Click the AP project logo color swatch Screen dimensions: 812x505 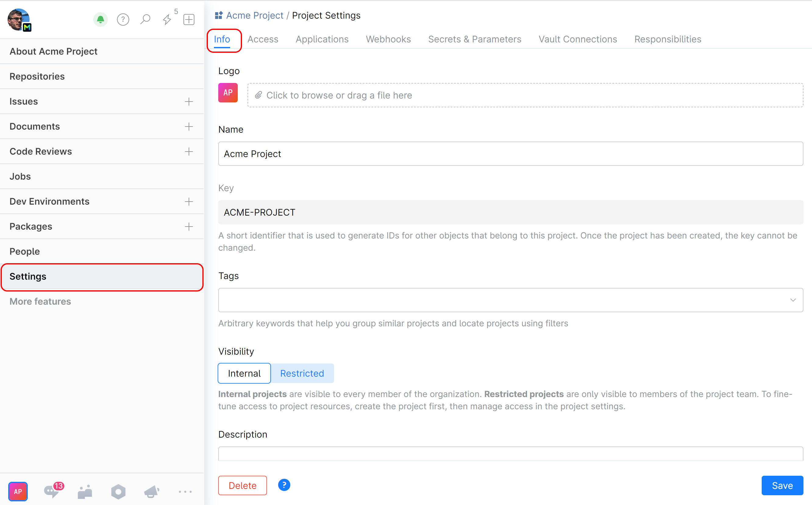[x=228, y=92]
